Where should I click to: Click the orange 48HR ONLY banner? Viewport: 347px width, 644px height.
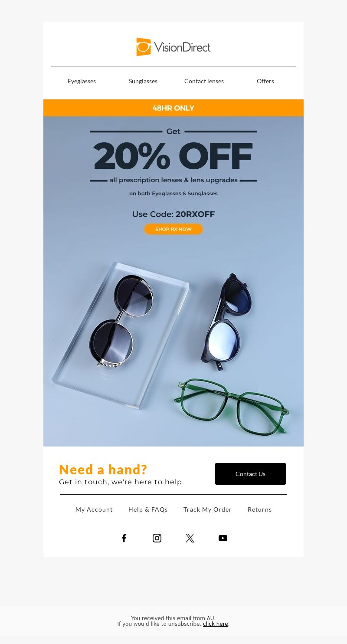point(173,108)
